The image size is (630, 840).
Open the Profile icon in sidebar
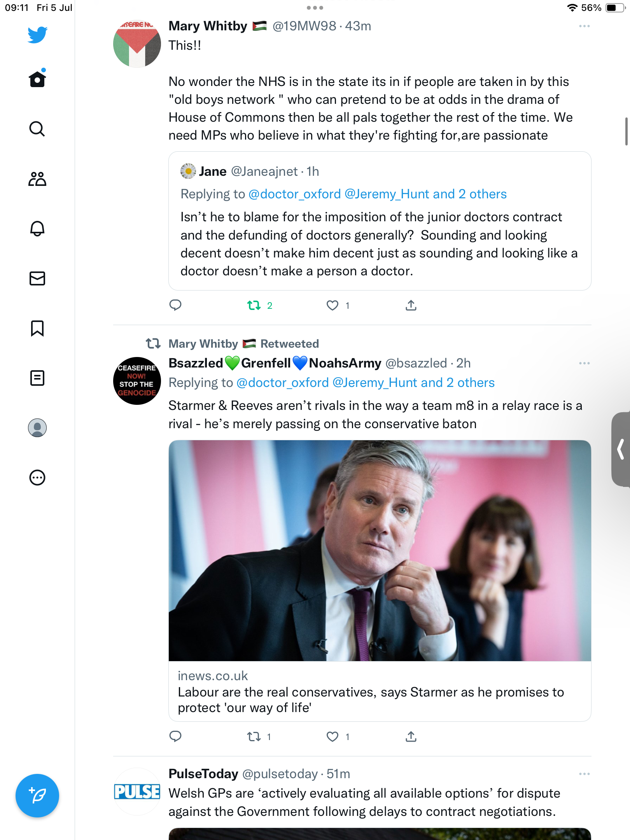click(37, 428)
